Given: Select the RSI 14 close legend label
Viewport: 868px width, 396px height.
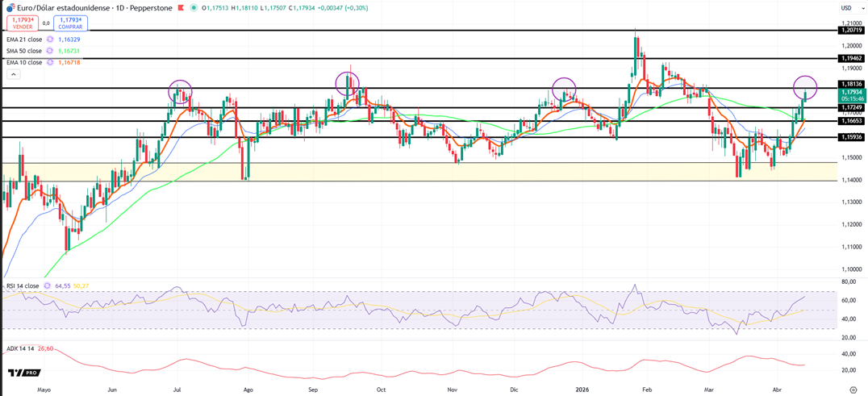Looking at the screenshot, I should [23, 286].
